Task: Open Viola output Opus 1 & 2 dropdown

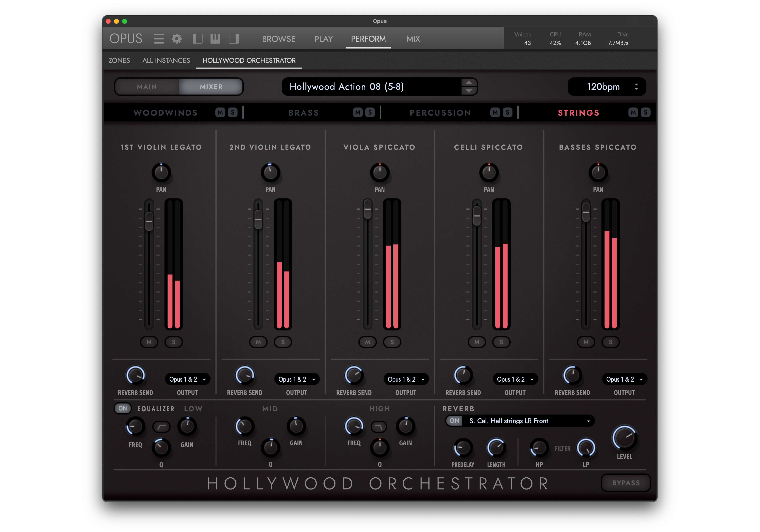Action: (x=406, y=379)
